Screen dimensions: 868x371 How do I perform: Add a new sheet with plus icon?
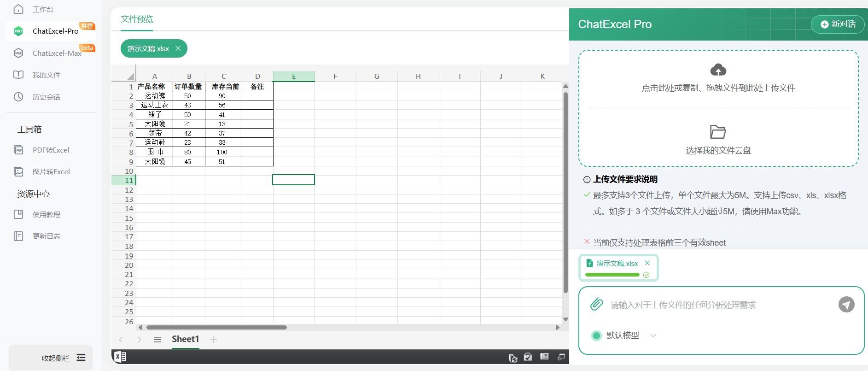tap(213, 340)
